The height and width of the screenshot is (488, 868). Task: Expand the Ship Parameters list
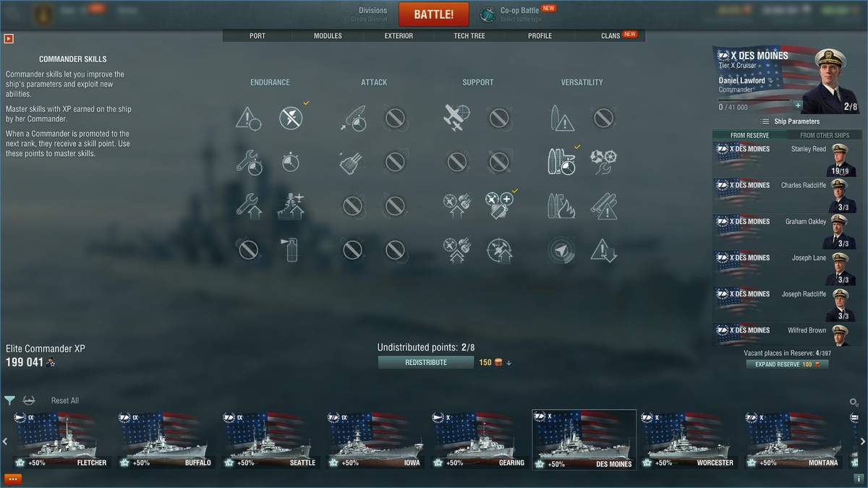(x=789, y=121)
